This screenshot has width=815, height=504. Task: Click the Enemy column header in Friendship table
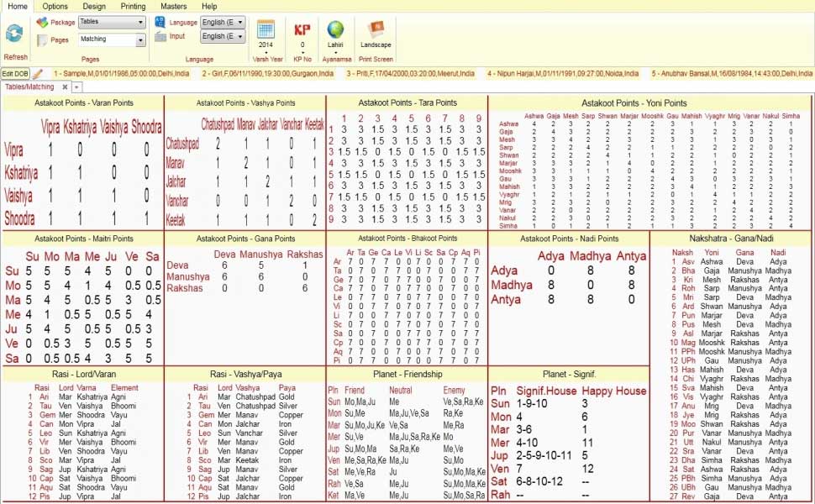[454, 391]
